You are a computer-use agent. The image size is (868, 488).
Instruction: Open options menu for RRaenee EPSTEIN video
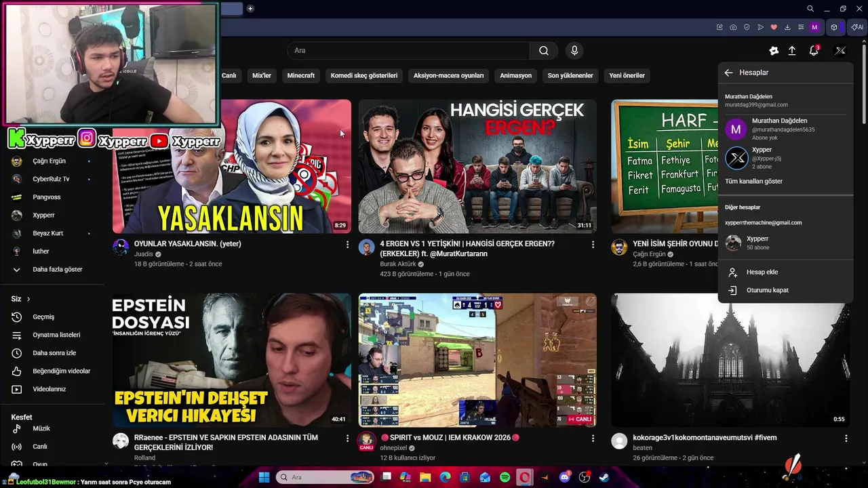coord(347,439)
